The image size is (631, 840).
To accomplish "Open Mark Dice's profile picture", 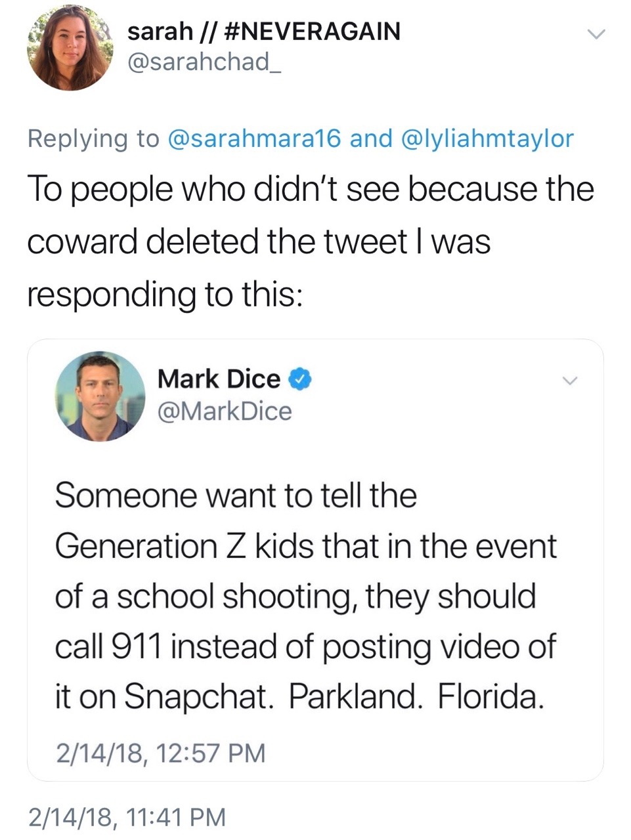I will [100, 396].
